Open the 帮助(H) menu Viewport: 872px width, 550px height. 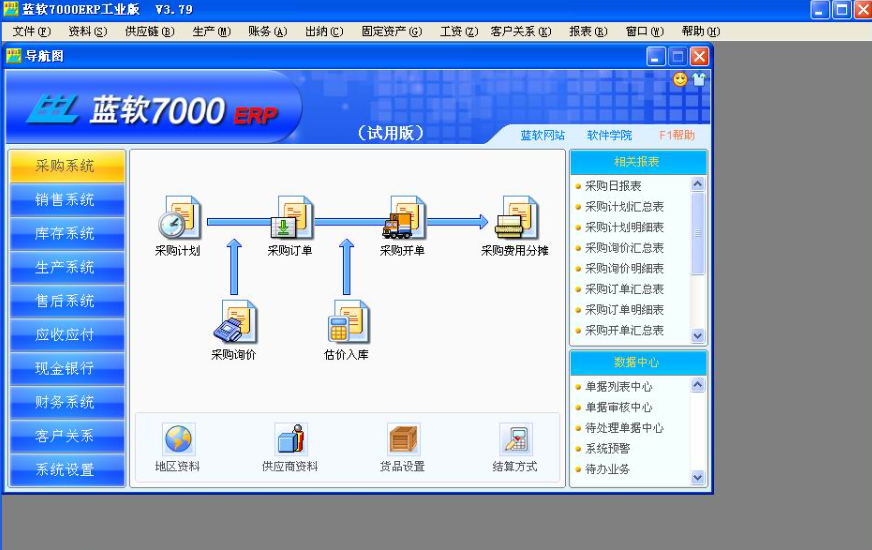click(x=701, y=32)
